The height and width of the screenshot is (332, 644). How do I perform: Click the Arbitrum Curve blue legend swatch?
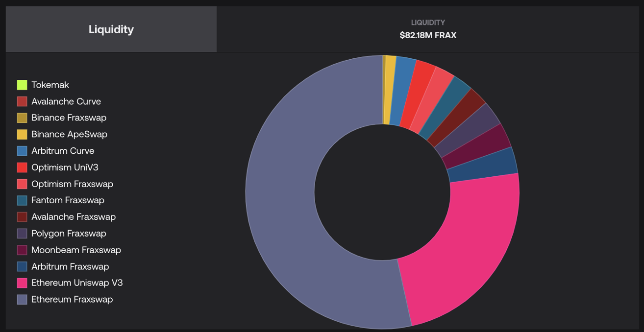[x=22, y=151]
